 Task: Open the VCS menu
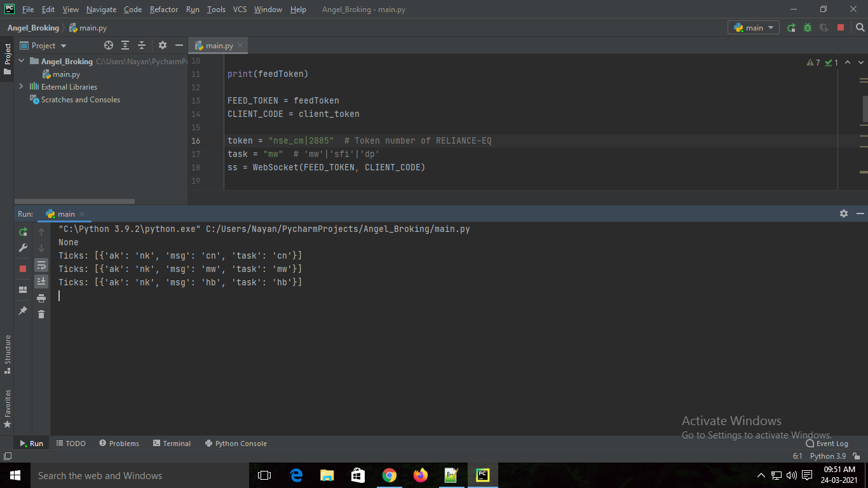point(240,10)
